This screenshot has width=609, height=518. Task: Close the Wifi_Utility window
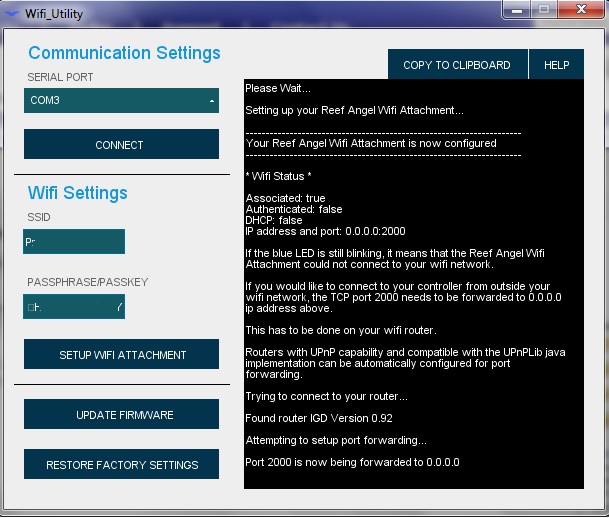click(581, 9)
